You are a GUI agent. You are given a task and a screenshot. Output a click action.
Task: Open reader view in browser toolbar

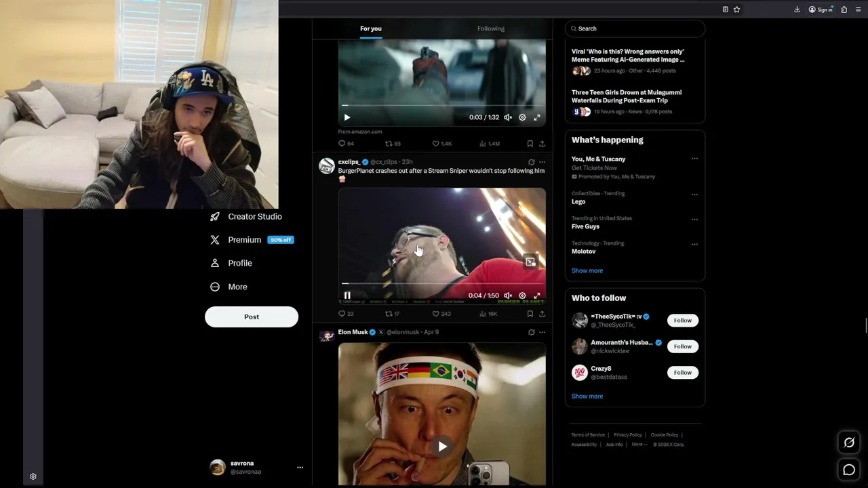coord(726,9)
